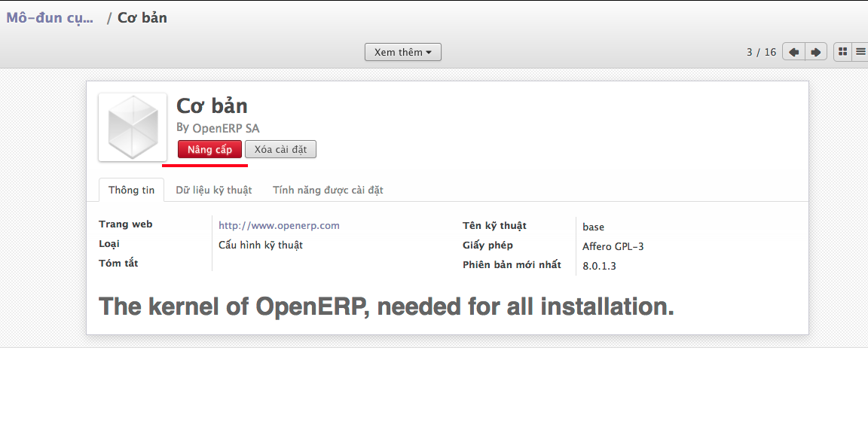The image size is (868, 427).
Task: Select 'Cấu hình kỹ thuật' category value
Action: pyautogui.click(x=261, y=245)
